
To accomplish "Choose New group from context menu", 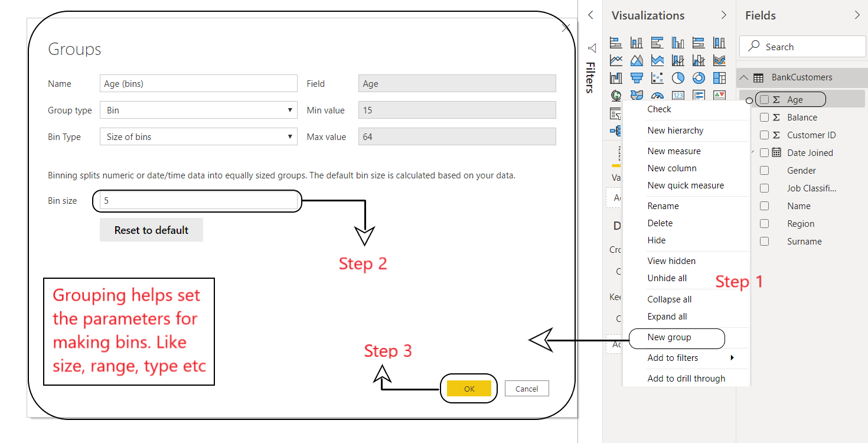I will (669, 337).
